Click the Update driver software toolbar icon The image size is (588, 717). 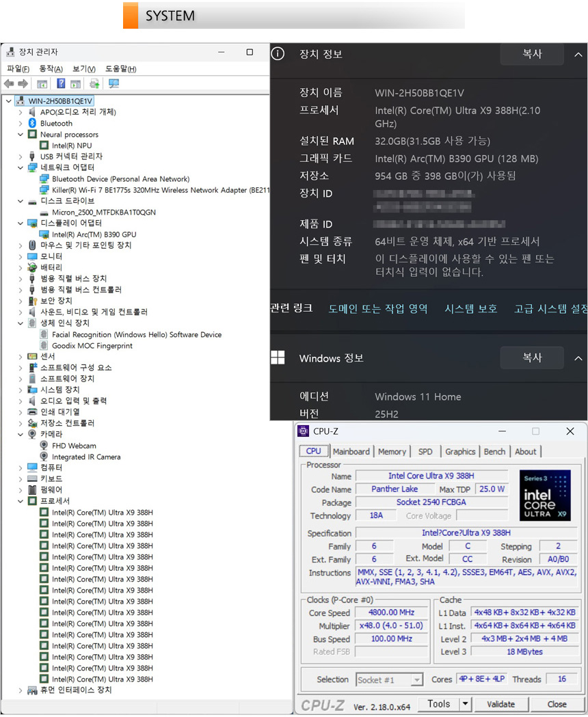point(94,83)
